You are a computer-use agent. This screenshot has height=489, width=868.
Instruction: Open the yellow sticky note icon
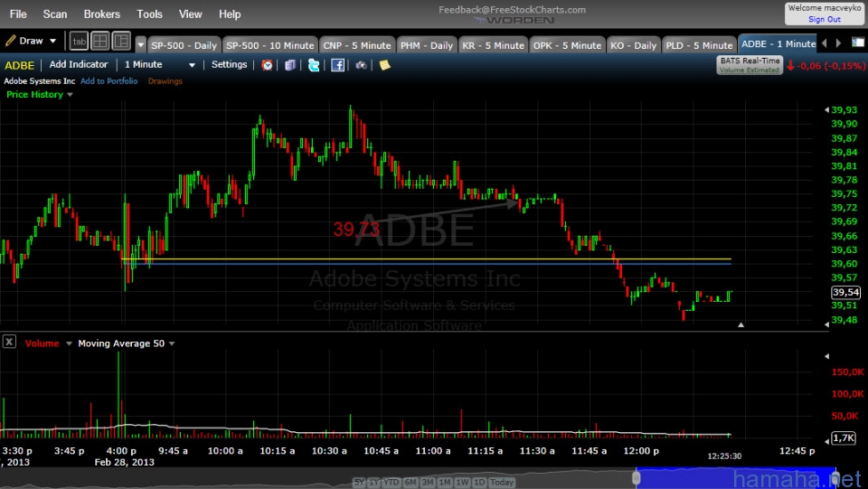pos(385,65)
